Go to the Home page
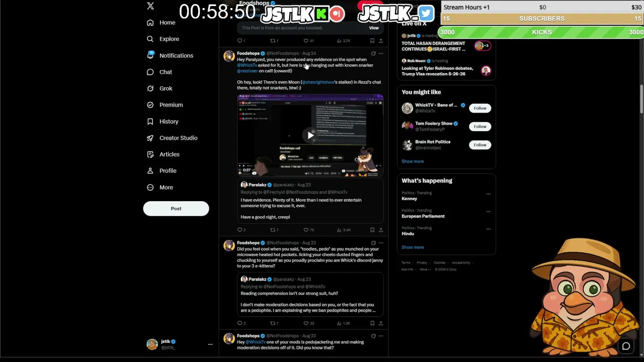 point(161,23)
